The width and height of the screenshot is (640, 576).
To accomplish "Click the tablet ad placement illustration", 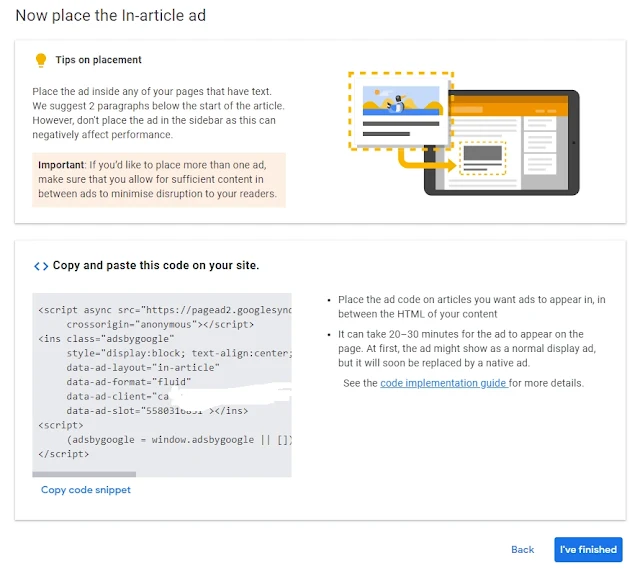I will [463, 133].
